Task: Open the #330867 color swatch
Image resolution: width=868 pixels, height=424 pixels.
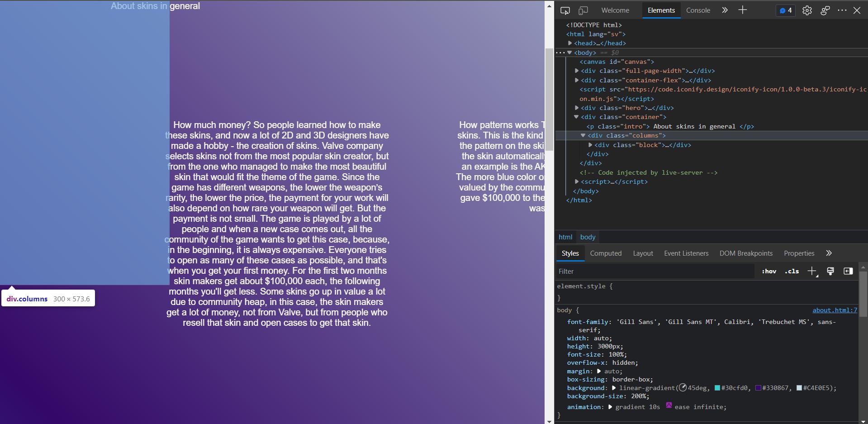Action: (758, 388)
